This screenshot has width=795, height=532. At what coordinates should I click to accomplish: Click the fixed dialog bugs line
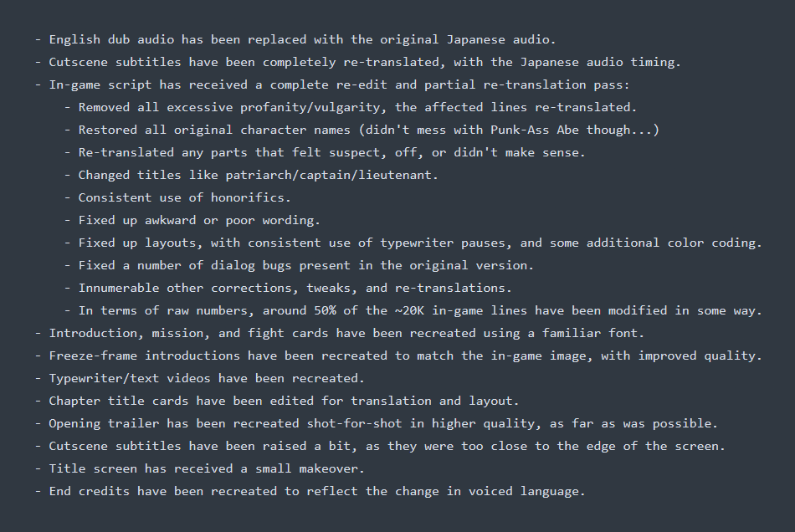point(305,265)
